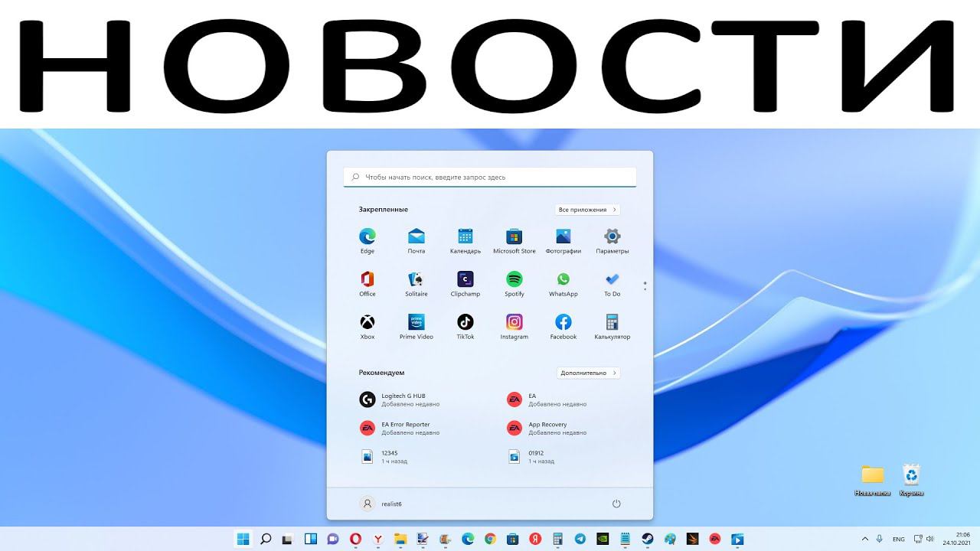Open Facebook
The image size is (980, 551).
click(563, 326)
